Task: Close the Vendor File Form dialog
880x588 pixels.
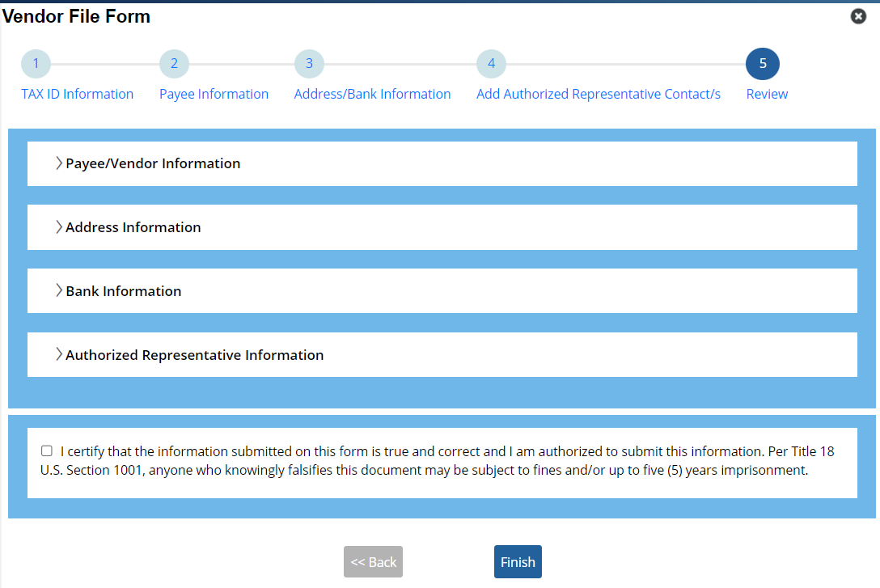Action: [858, 16]
